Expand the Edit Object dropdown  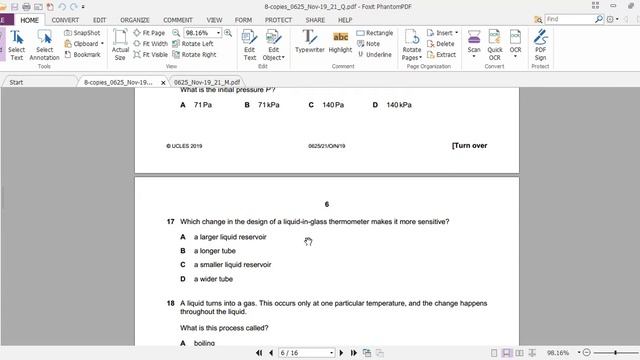[x=283, y=58]
